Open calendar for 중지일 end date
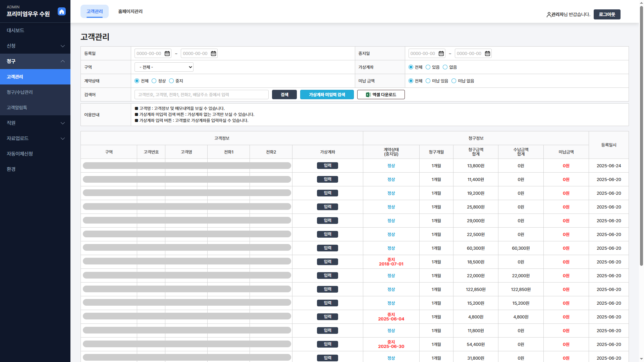 tap(487, 54)
